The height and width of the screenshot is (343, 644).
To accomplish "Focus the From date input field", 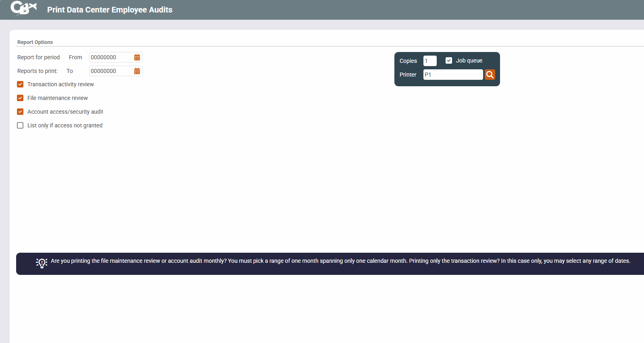I will (110, 58).
